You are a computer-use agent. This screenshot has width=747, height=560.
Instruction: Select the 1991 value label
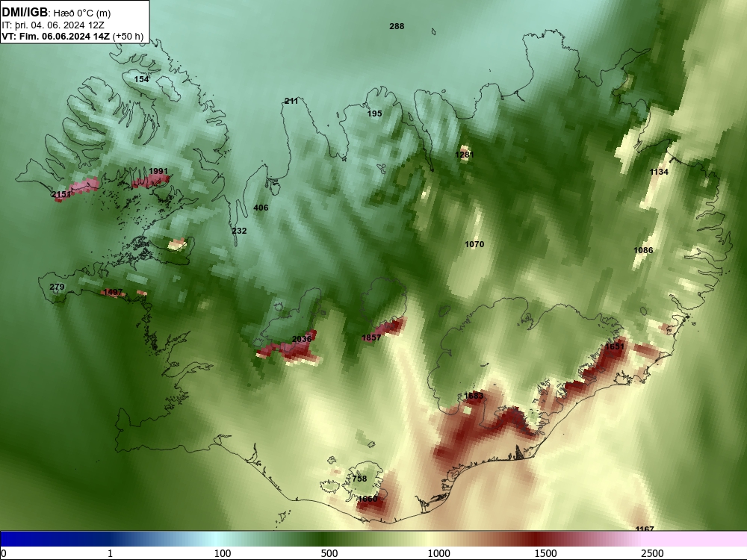coord(158,171)
